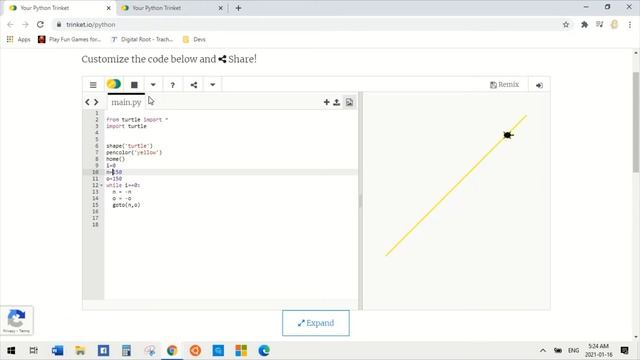
Task: Open the Devs bookmarks folder
Action: [x=194, y=39]
